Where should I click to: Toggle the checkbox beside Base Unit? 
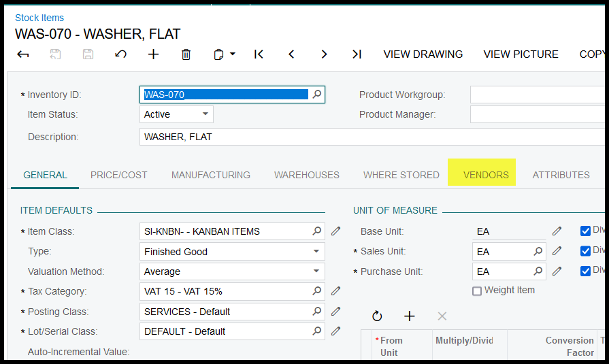(x=585, y=231)
